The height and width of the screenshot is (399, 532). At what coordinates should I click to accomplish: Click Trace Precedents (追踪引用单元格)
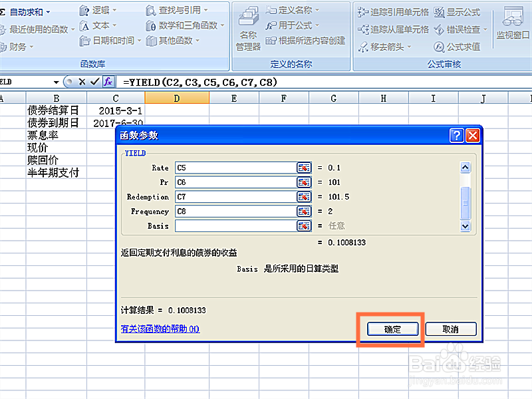(393, 13)
